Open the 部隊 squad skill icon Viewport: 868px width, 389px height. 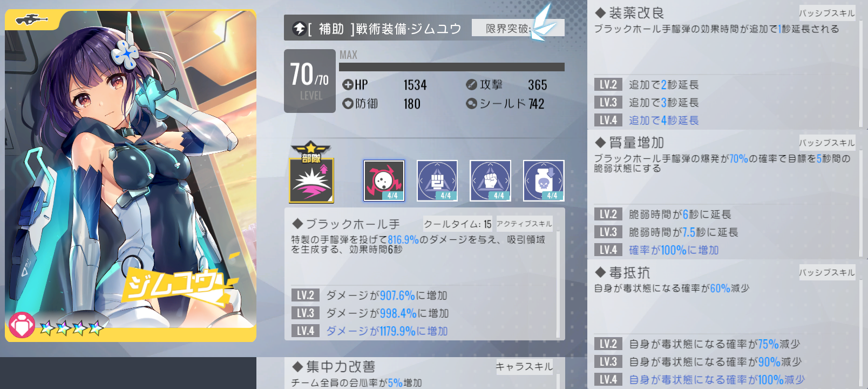(311, 173)
